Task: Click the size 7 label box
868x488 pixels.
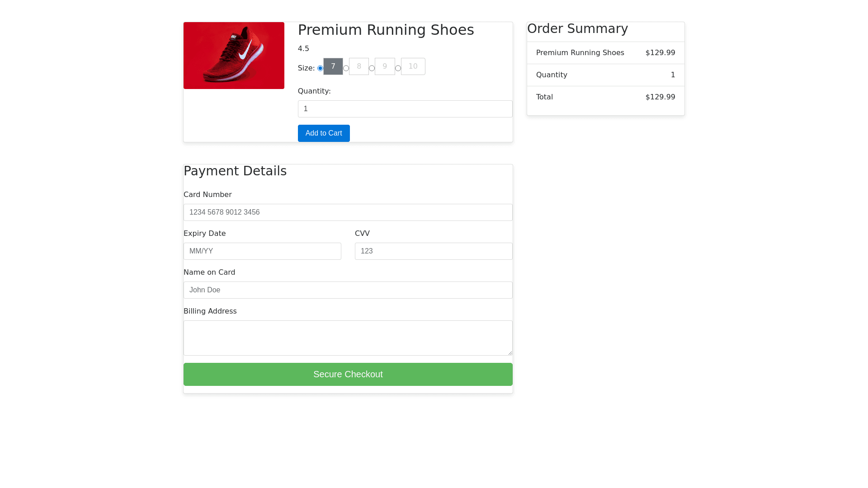Action: [333, 66]
